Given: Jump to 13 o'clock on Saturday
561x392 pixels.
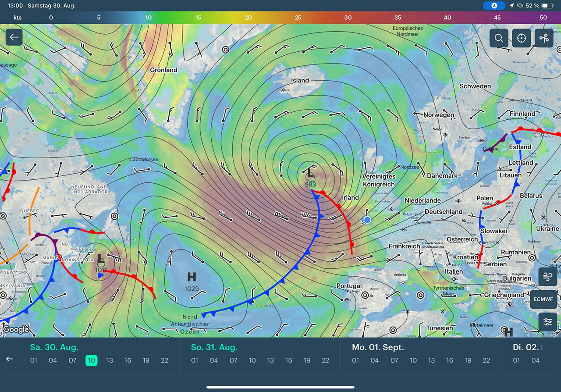Looking at the screenshot, I should point(110,360).
